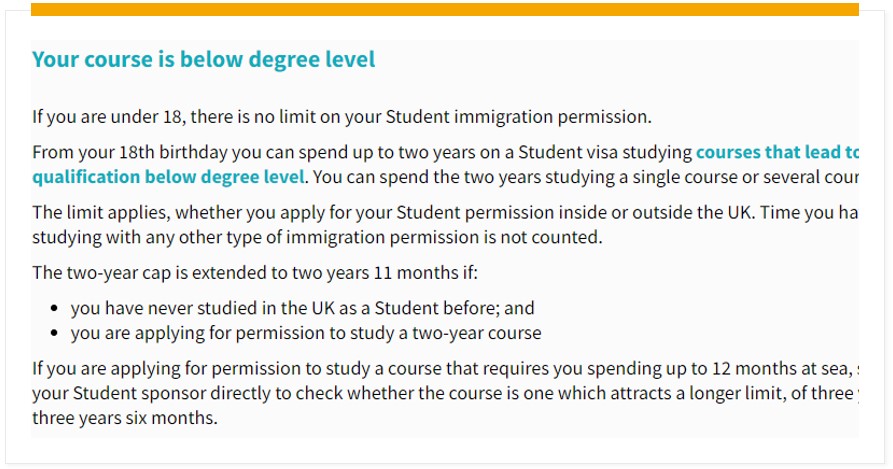This screenshot has height=469, width=893.
Task: Click 'qualification below degree level' link text
Action: [169, 177]
